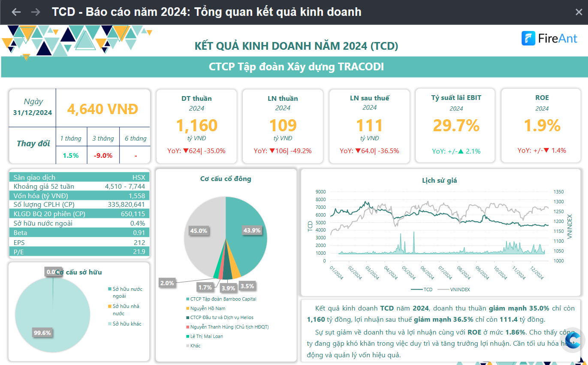Select the commentary paragraph starting with Sự sụt giảm
The height and width of the screenshot is (365, 588).
point(441,344)
